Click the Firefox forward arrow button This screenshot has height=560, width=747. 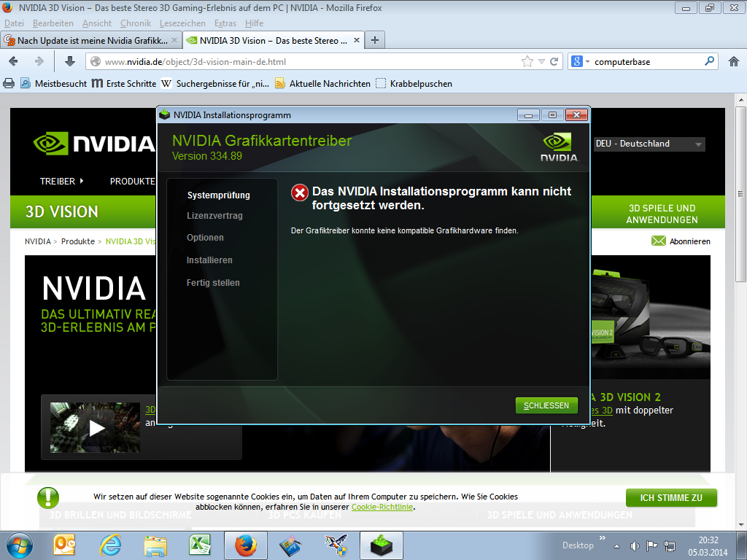(39, 61)
